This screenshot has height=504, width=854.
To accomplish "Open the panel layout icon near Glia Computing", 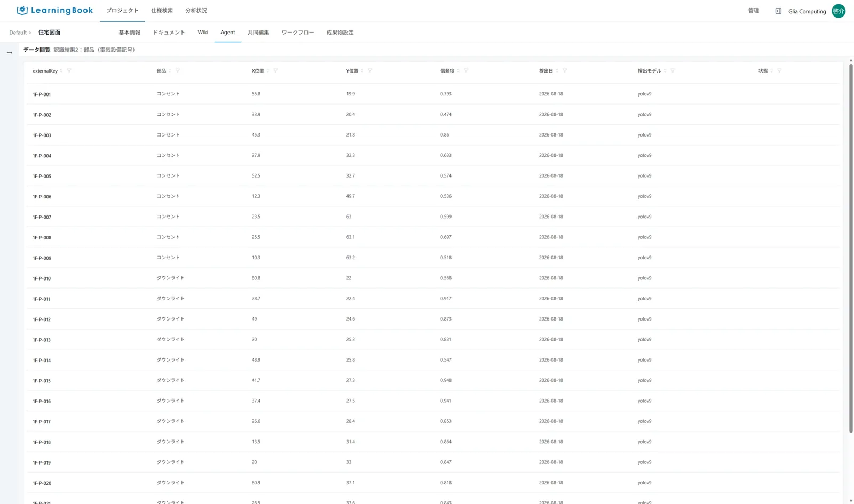I will click(x=778, y=11).
